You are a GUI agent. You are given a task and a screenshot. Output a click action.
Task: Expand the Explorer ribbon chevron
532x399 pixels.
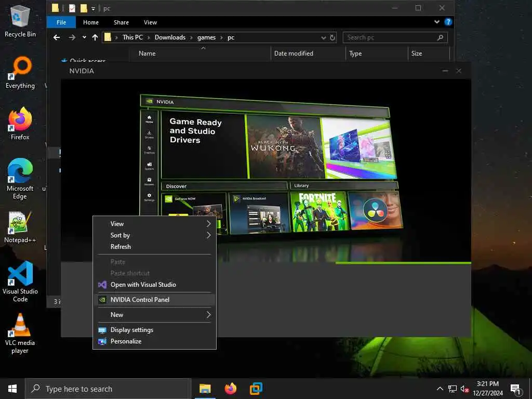436,22
